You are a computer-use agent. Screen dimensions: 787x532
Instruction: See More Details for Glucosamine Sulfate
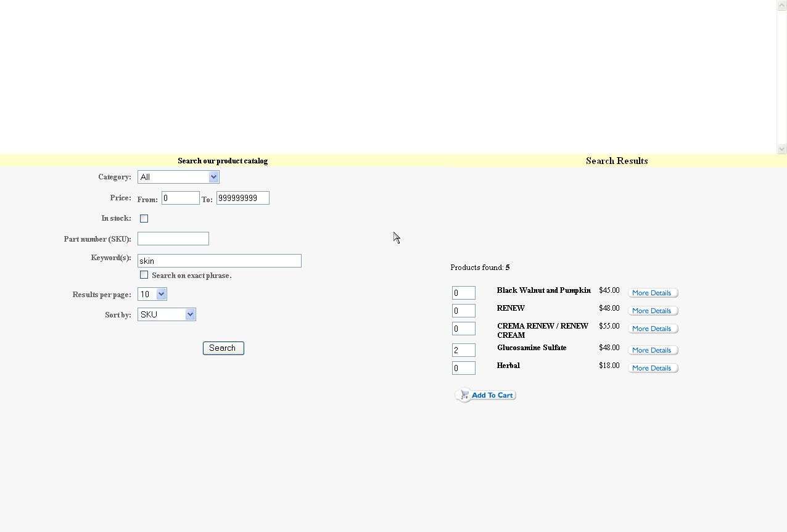tap(653, 350)
